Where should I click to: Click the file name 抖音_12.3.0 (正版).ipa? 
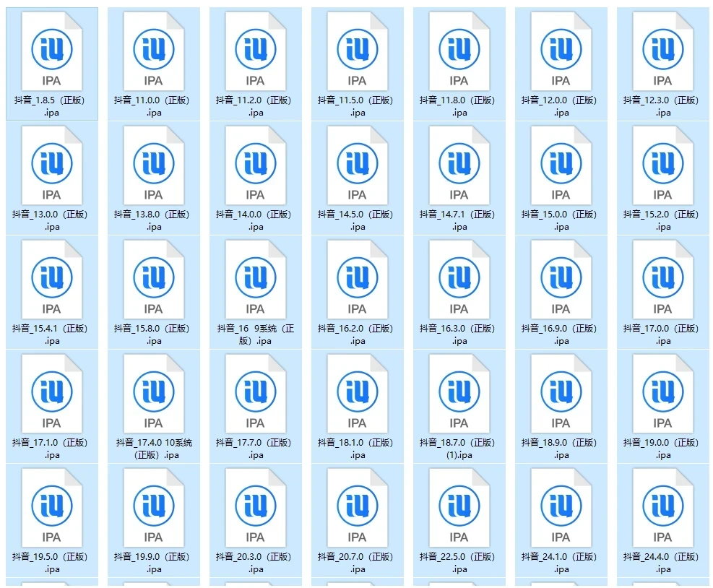pyautogui.click(x=661, y=106)
